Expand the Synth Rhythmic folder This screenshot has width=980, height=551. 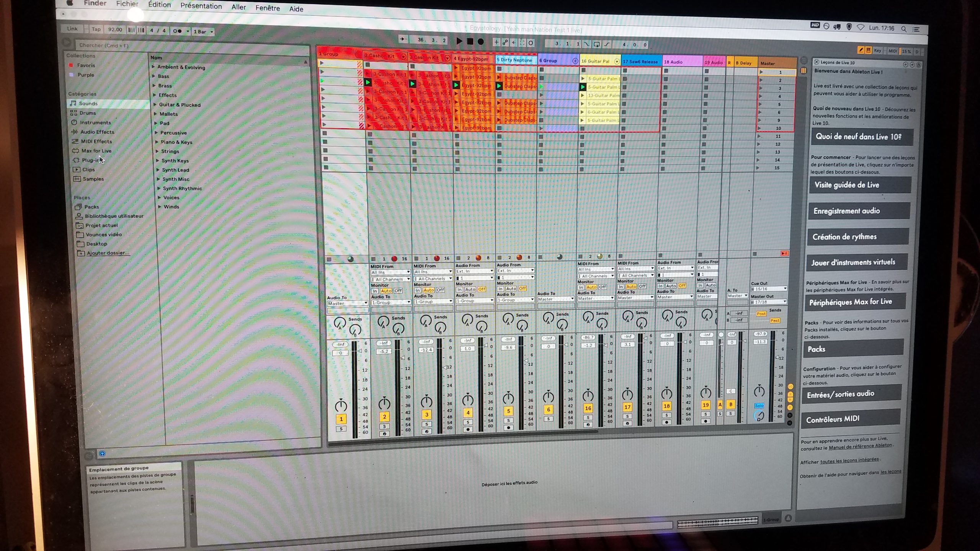[x=159, y=188]
